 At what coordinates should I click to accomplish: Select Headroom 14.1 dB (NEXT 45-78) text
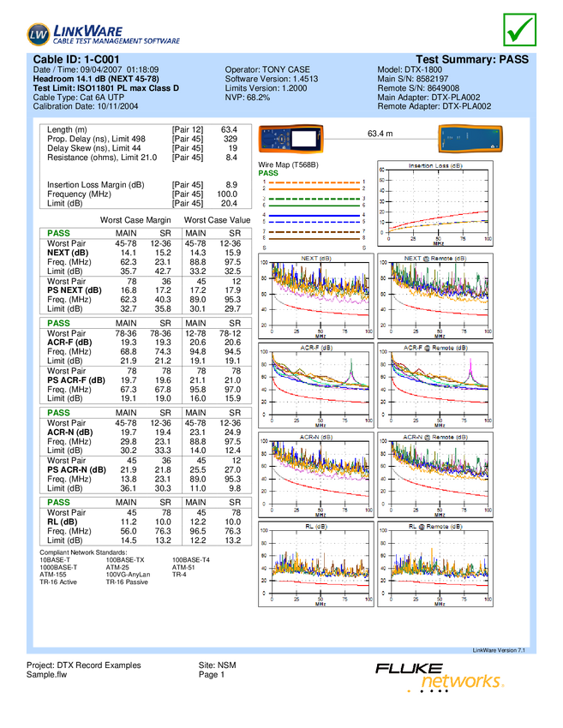pyautogui.click(x=96, y=79)
